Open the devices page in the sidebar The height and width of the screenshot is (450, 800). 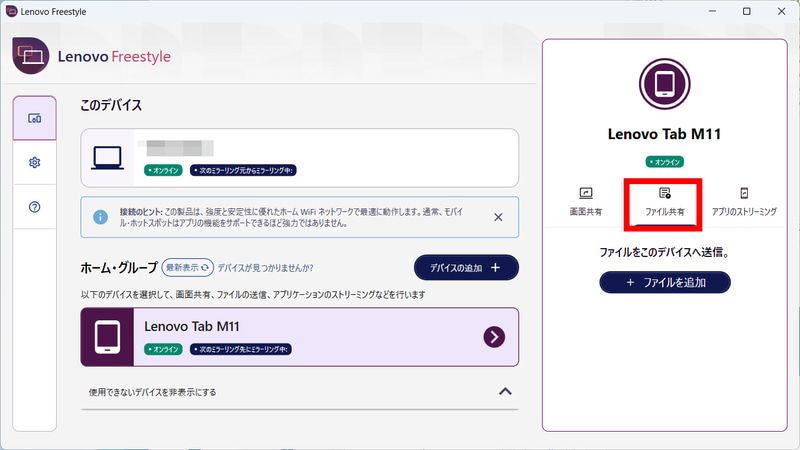pyautogui.click(x=35, y=118)
